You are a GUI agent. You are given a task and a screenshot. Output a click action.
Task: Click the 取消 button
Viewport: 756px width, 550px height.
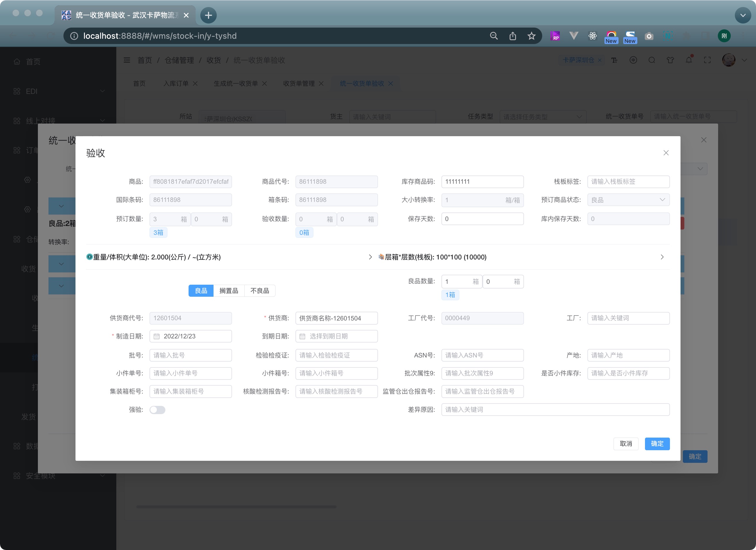626,444
